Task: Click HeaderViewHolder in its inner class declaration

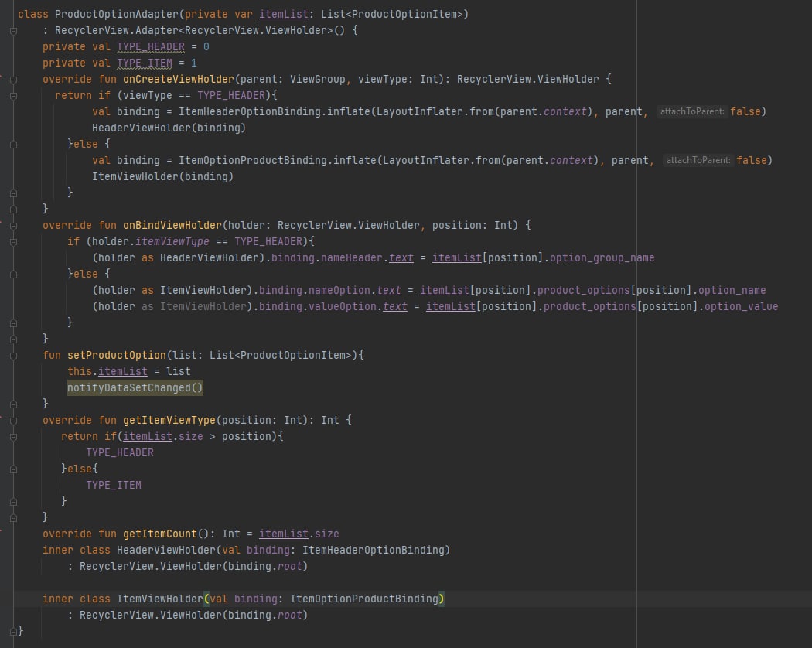Action: (166, 550)
